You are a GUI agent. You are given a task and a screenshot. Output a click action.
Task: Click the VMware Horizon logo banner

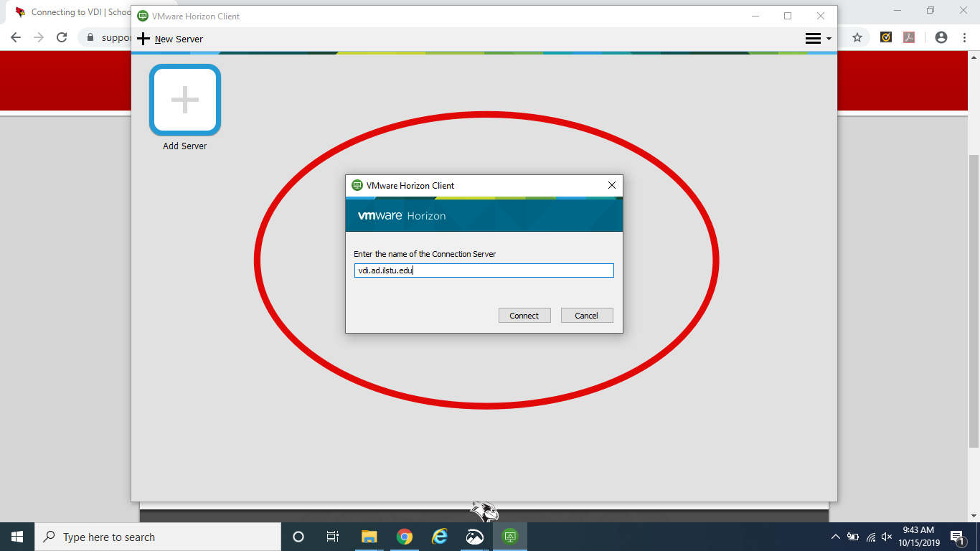coord(484,214)
